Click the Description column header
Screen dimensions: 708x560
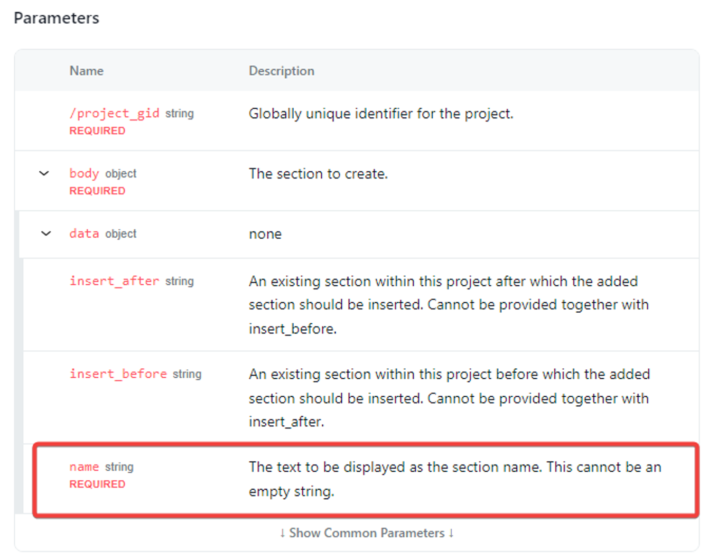coord(281,71)
